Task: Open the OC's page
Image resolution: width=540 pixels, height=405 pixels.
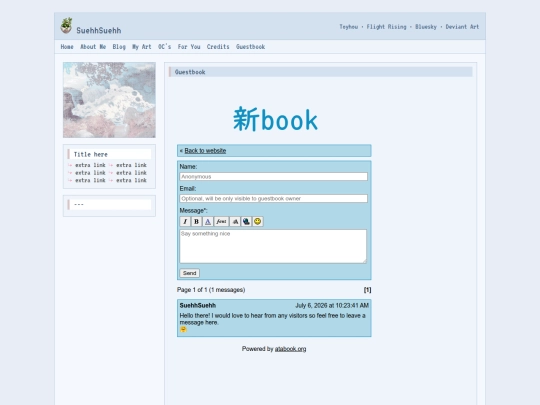Action: pyautogui.click(x=165, y=47)
